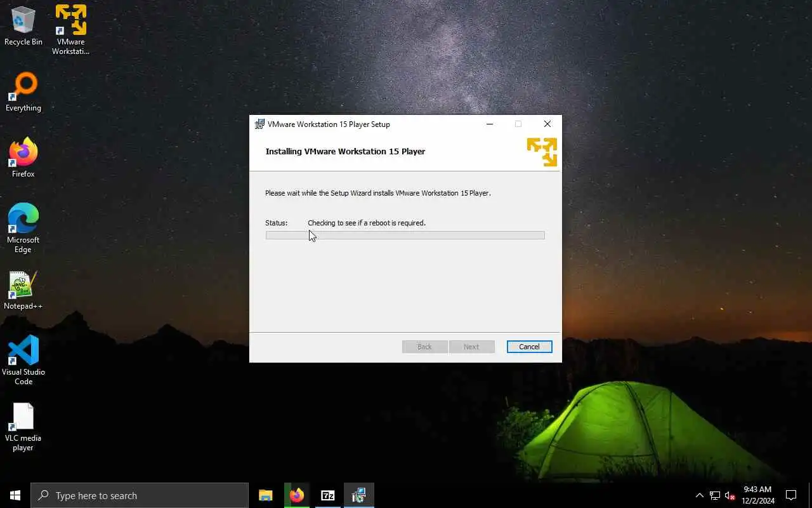Click the VMware logo in the installer header
This screenshot has height=508, width=812.
click(x=542, y=152)
